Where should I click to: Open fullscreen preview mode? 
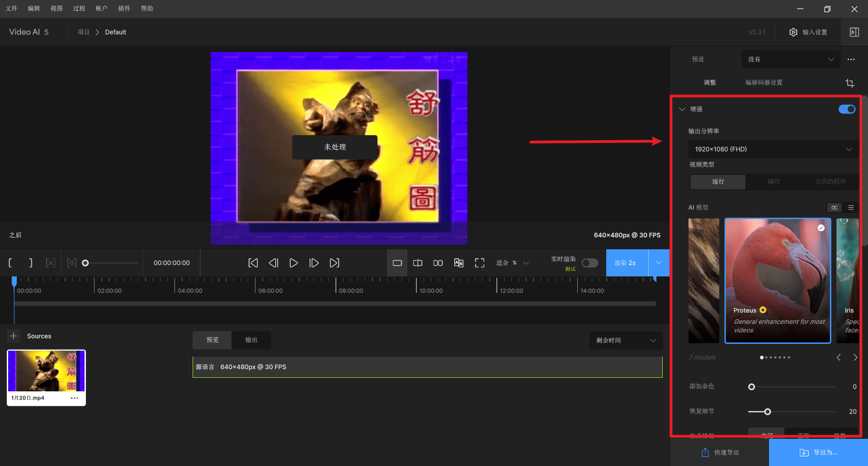pyautogui.click(x=479, y=262)
